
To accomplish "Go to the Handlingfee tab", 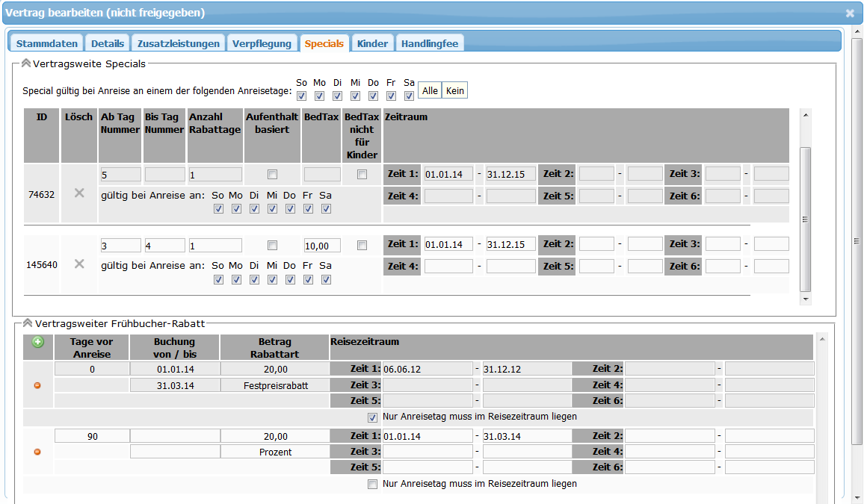I will [x=430, y=43].
